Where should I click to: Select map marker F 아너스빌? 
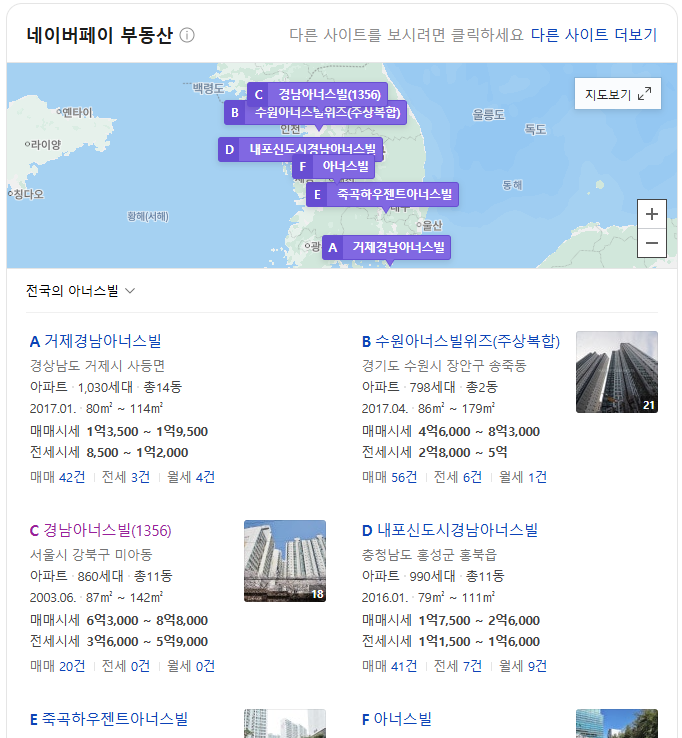tap(333, 166)
